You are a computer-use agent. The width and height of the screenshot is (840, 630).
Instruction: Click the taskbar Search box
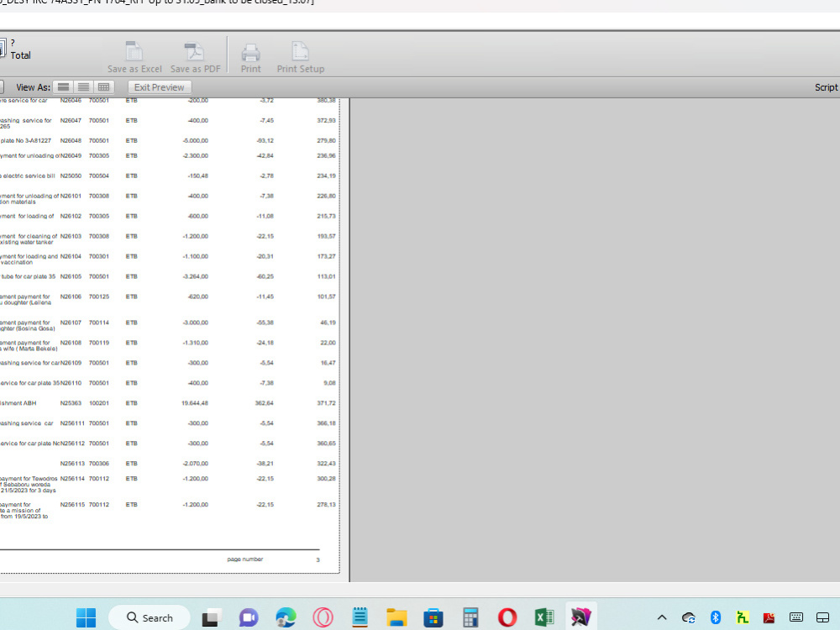coord(150,617)
